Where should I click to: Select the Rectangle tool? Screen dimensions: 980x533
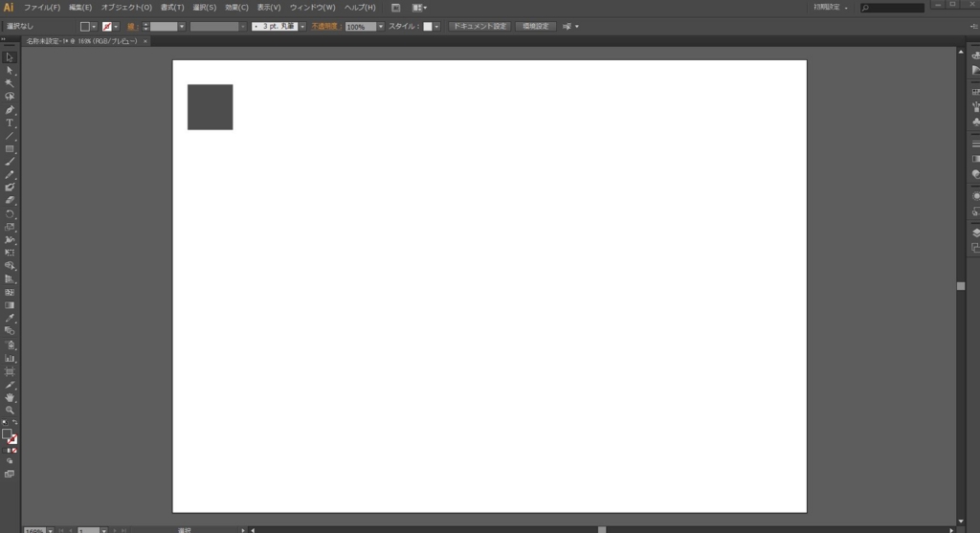click(10, 149)
